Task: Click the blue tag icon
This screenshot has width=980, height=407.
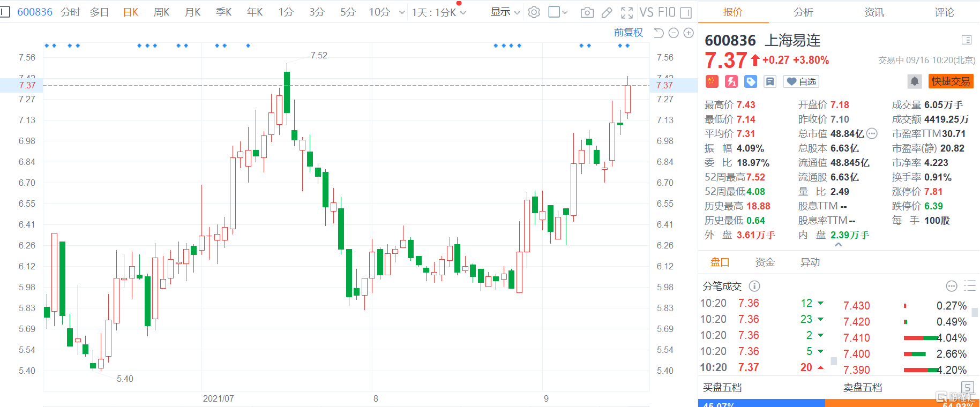Action: [751, 81]
